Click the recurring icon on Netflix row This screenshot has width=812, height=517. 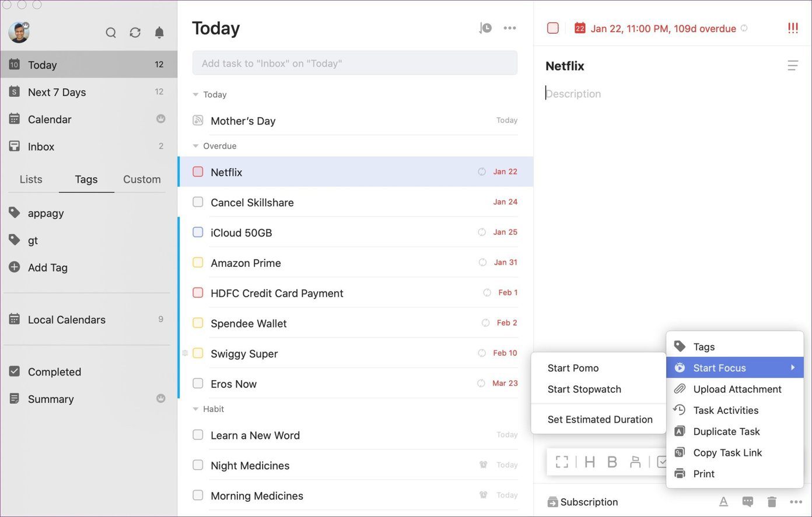(x=482, y=172)
